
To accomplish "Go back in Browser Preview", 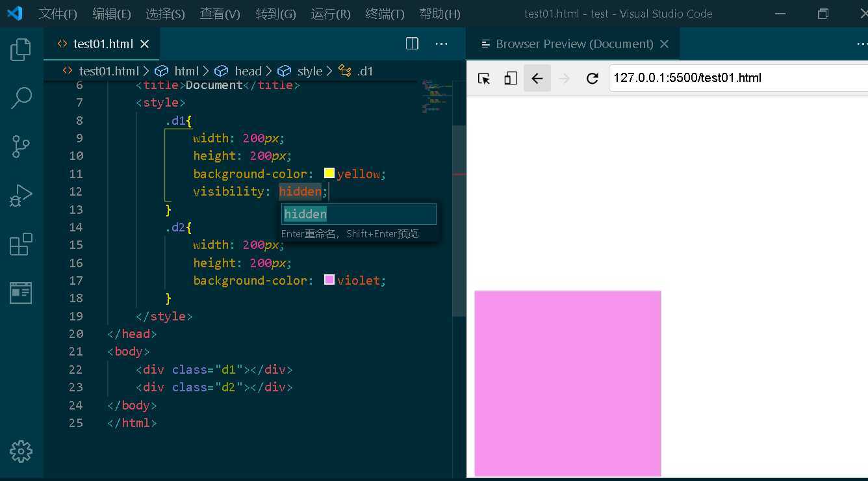I will coord(537,78).
